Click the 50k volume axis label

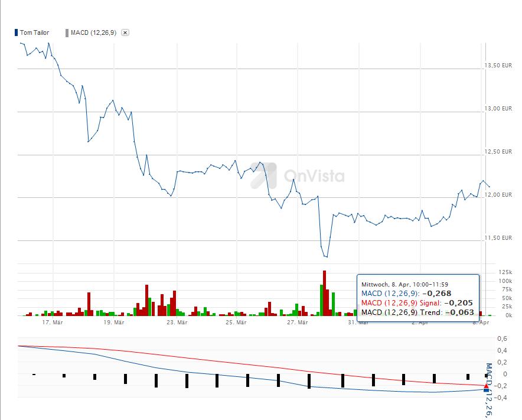(x=507, y=298)
